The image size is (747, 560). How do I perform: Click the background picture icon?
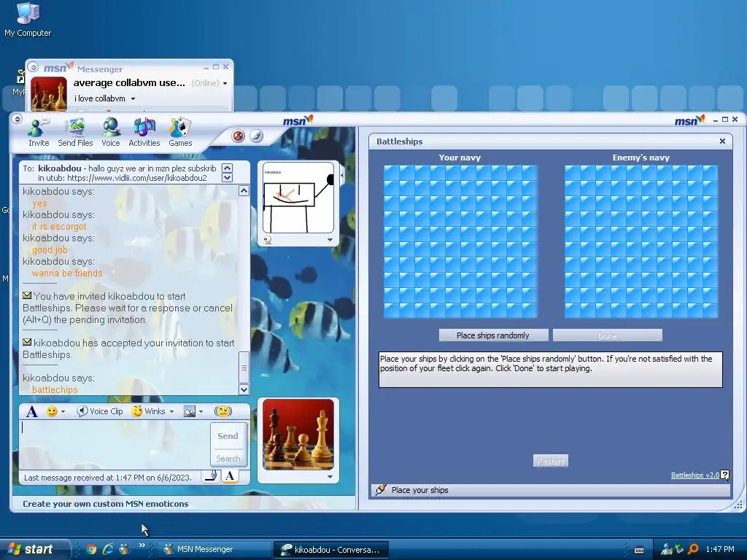[189, 411]
